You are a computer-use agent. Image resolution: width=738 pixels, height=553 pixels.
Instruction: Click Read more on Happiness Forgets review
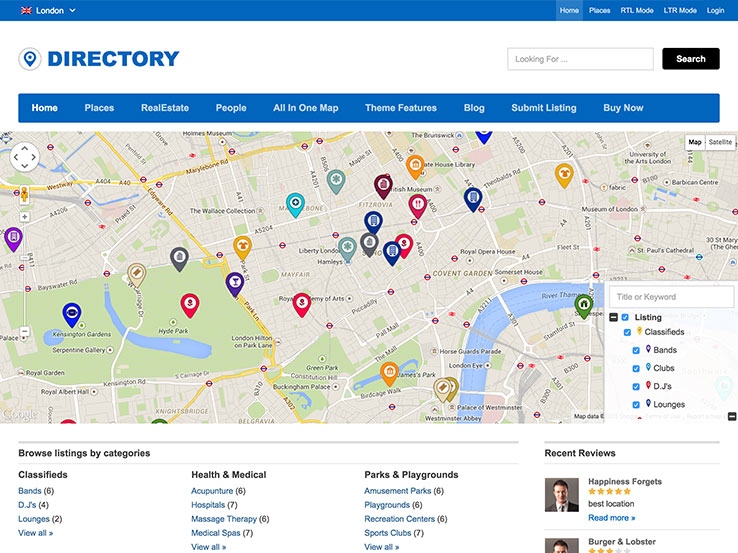[x=611, y=518]
